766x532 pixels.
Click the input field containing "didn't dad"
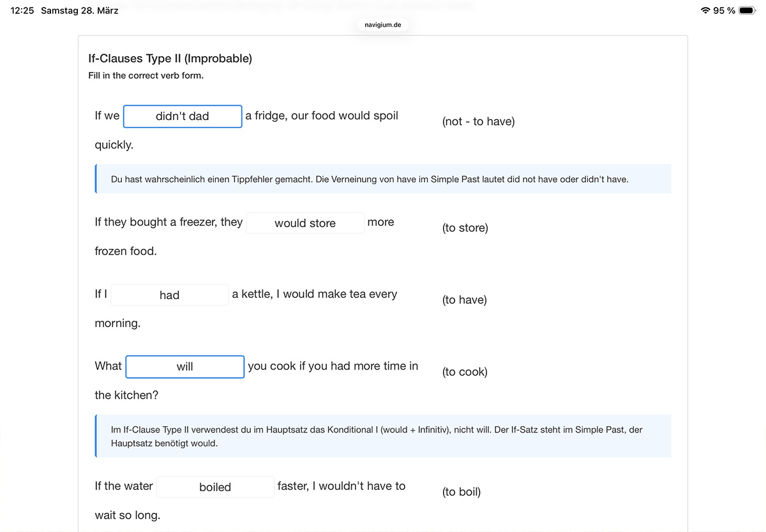[183, 116]
